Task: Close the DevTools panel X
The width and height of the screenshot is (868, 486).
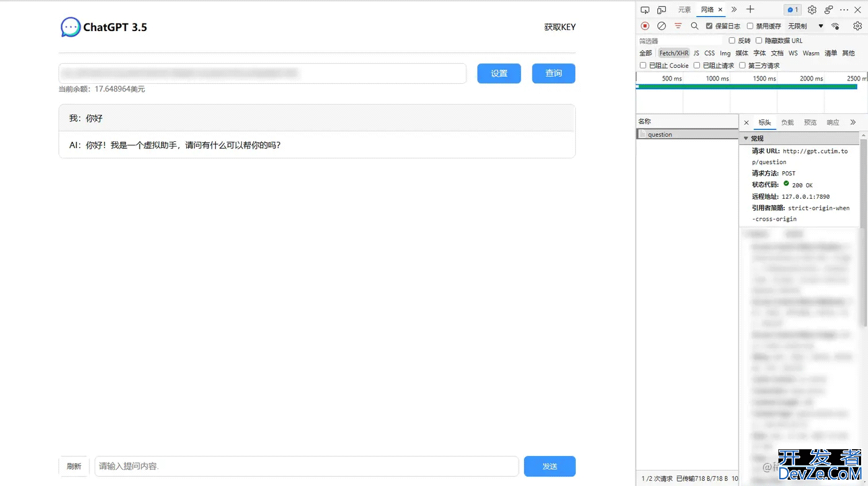Action: (858, 10)
